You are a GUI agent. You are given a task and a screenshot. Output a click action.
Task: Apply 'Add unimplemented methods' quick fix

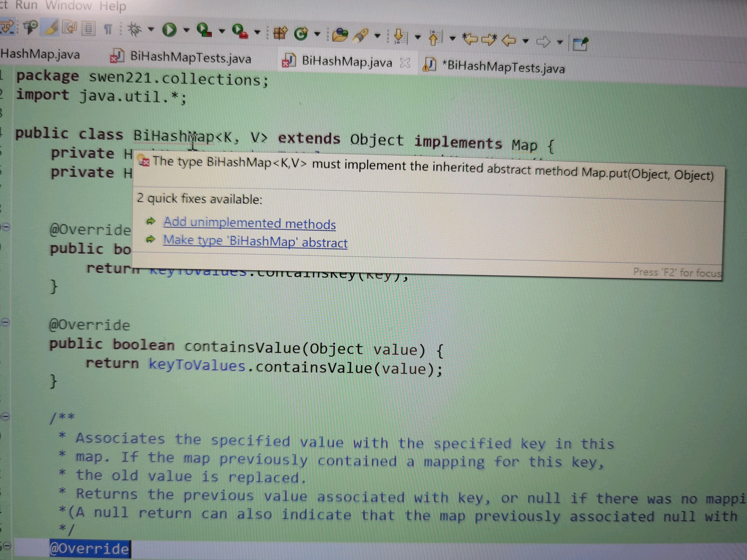(x=249, y=223)
